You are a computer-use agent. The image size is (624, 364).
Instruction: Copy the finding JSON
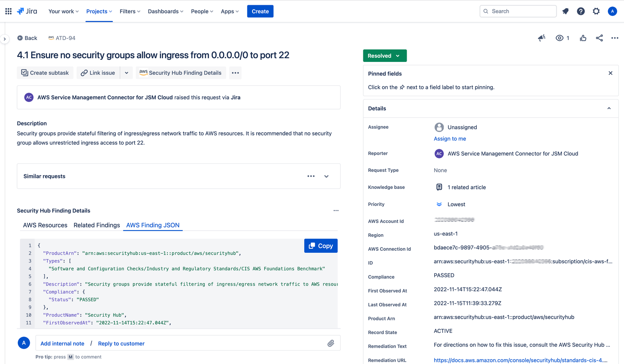321,246
